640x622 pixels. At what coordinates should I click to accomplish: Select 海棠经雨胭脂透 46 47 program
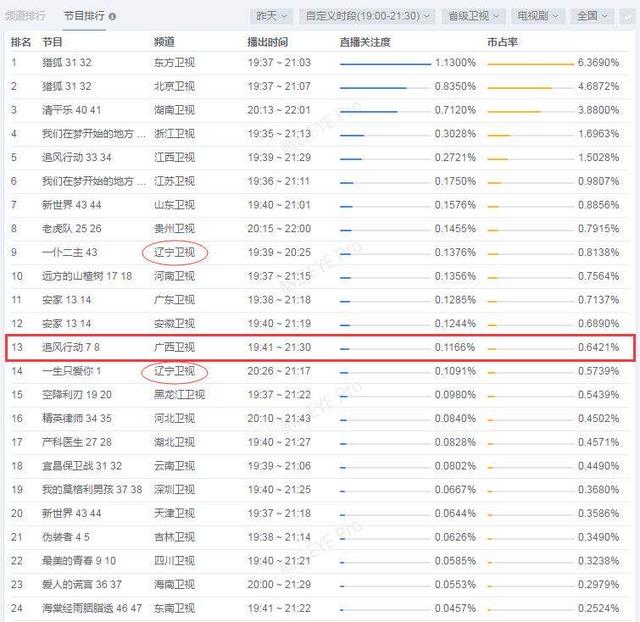pos(92,608)
